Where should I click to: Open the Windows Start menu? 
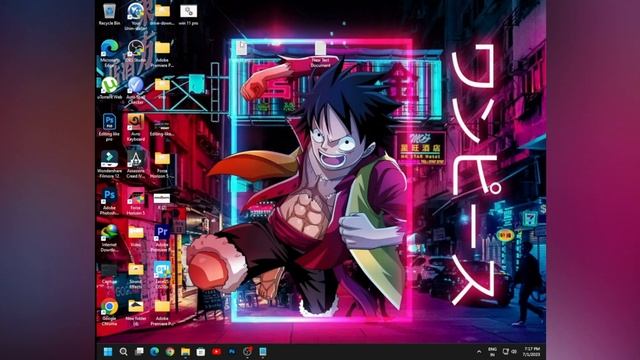tap(108, 351)
